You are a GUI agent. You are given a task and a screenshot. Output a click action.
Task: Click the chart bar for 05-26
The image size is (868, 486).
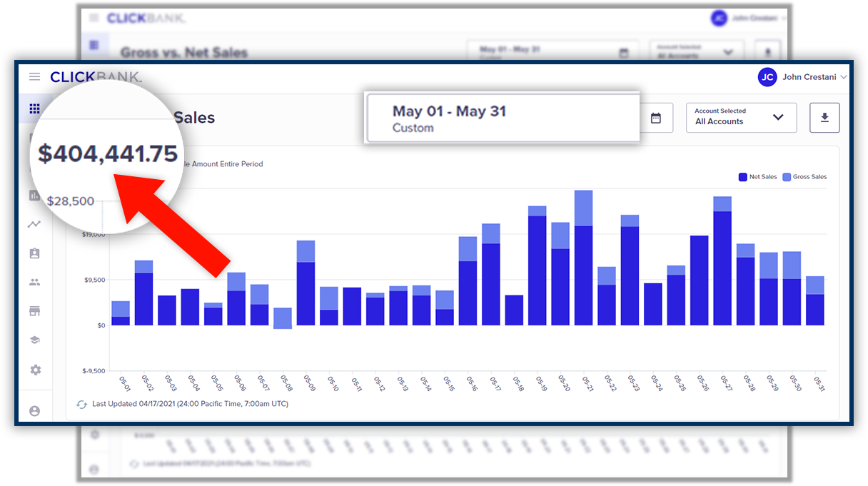(x=700, y=280)
